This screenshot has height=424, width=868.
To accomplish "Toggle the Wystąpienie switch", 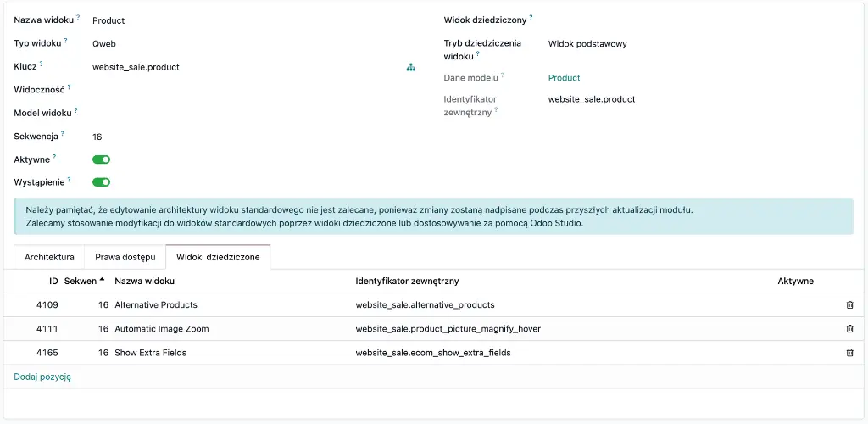I will point(101,181).
